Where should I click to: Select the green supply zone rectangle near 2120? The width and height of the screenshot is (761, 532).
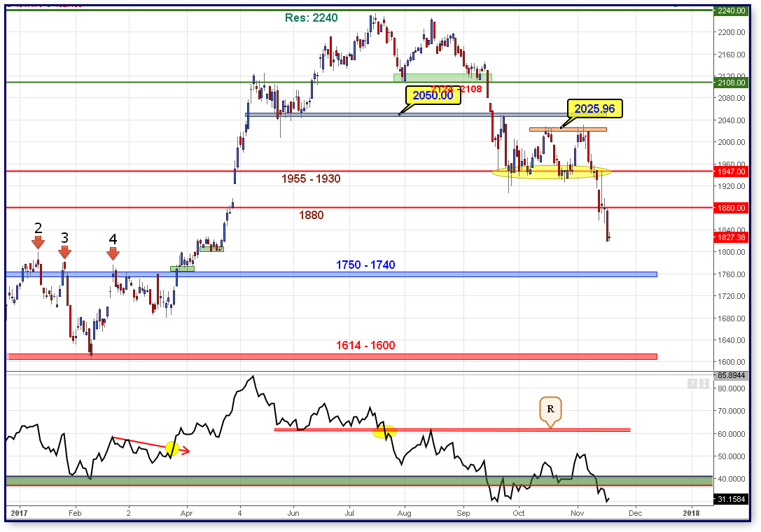(x=441, y=77)
